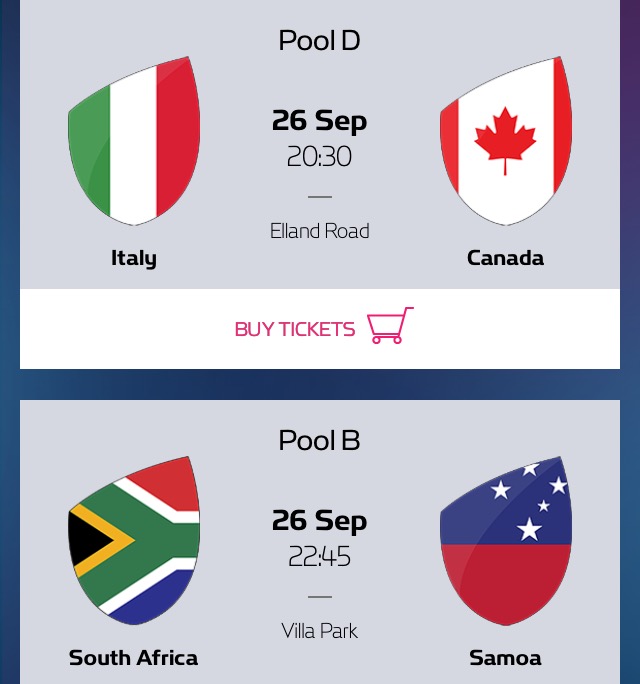Select the South Africa team name

[x=133, y=658]
